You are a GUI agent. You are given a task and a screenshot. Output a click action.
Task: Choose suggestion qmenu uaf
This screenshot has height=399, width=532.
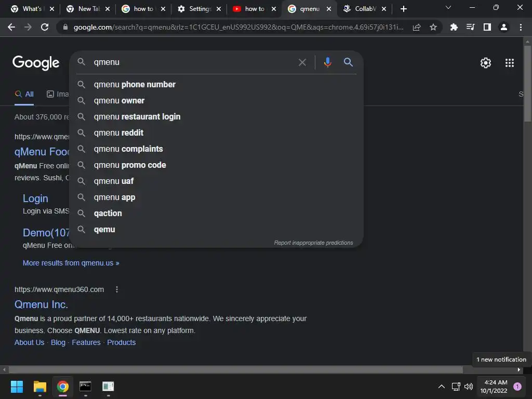pos(217,181)
